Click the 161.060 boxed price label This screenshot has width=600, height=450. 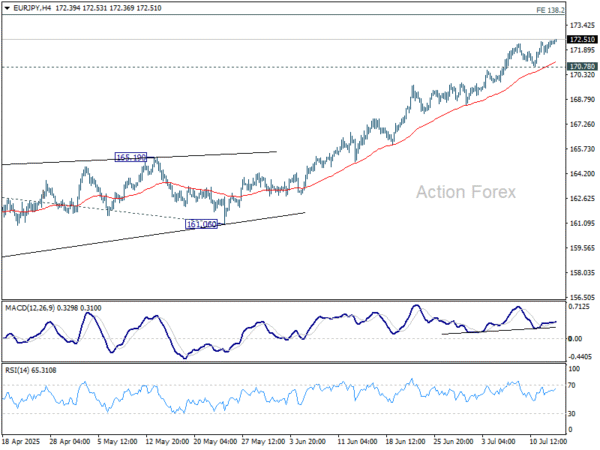[202, 225]
